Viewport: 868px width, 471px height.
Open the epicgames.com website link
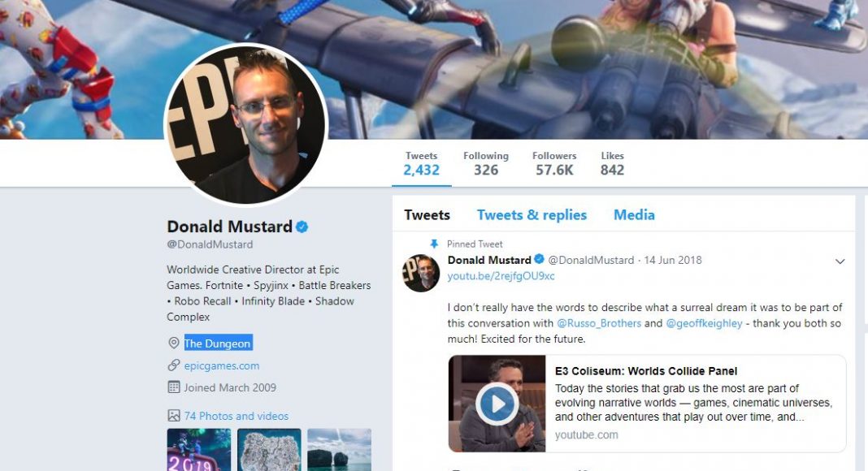(x=221, y=366)
